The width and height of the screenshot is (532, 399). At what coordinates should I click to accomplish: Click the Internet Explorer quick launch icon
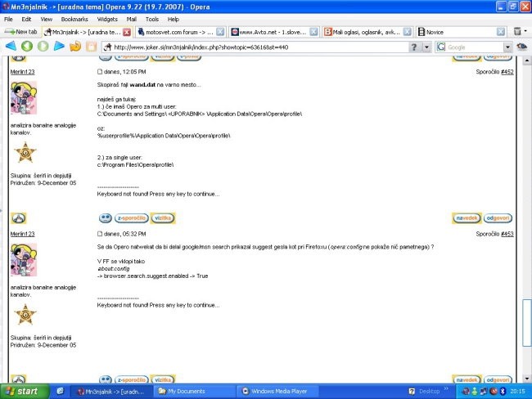[60, 392]
